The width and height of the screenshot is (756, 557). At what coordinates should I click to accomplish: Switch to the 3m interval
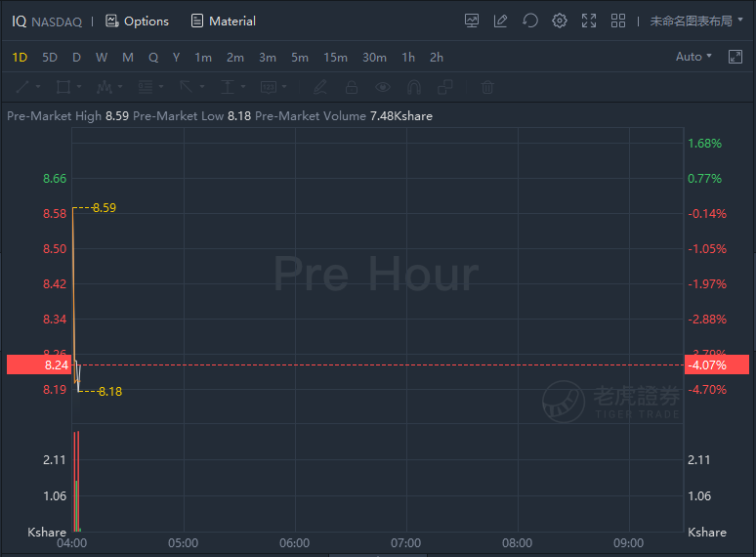[268, 58]
